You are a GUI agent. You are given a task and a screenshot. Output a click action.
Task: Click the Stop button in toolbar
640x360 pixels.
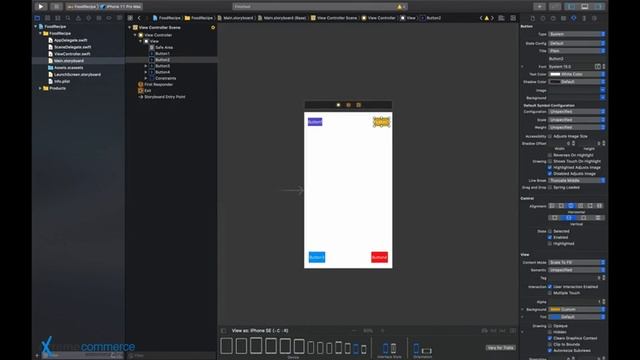coord(57,7)
